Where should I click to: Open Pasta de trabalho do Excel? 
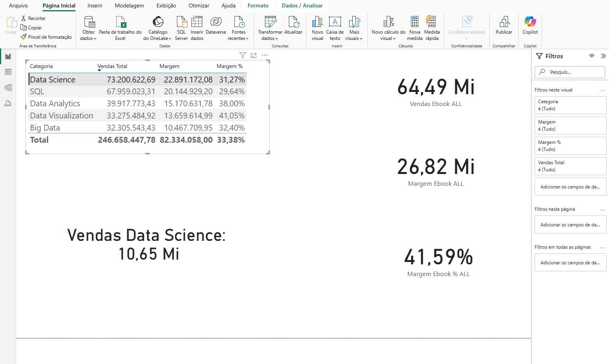[121, 28]
